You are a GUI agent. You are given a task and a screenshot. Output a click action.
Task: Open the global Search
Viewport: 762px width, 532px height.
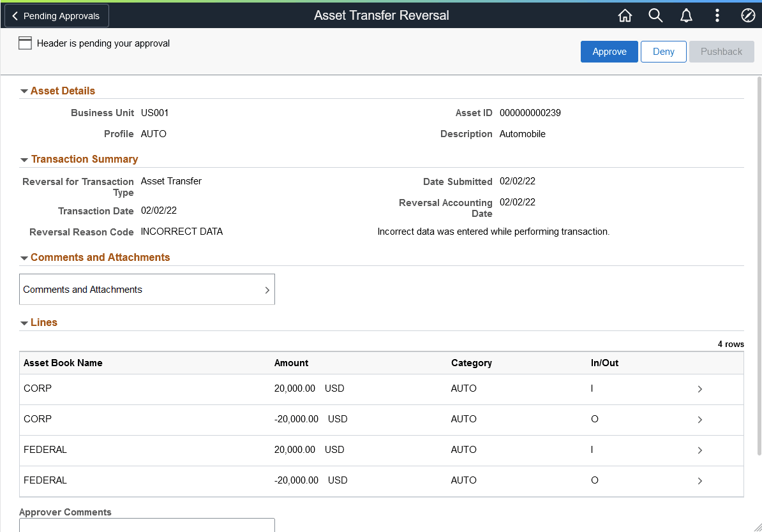655,15
